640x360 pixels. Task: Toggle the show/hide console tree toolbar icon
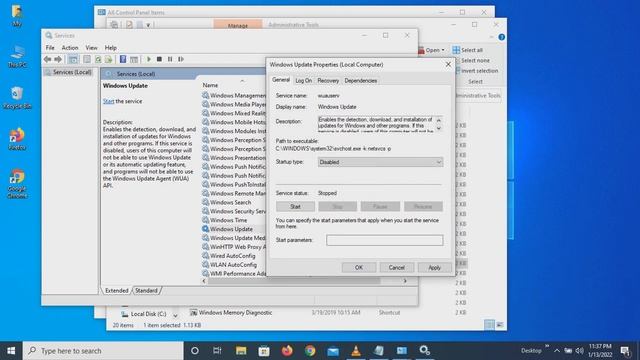(73, 59)
